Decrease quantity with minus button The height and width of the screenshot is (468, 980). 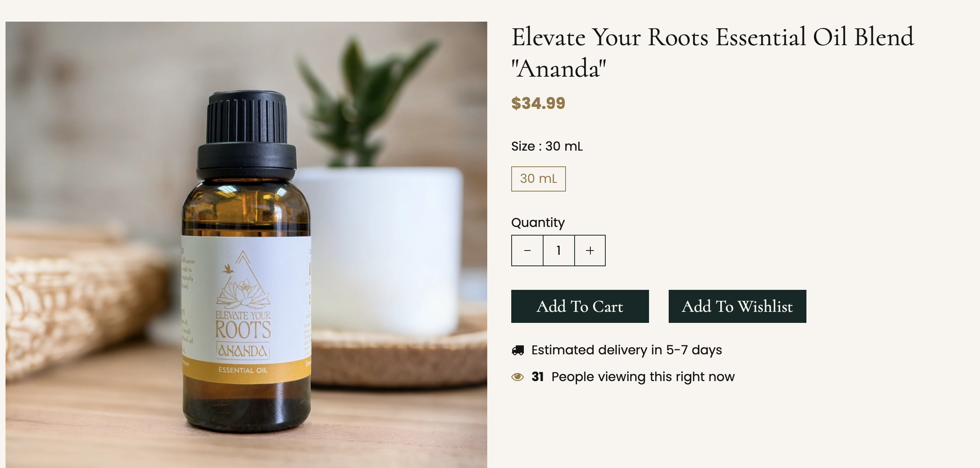[527, 251]
